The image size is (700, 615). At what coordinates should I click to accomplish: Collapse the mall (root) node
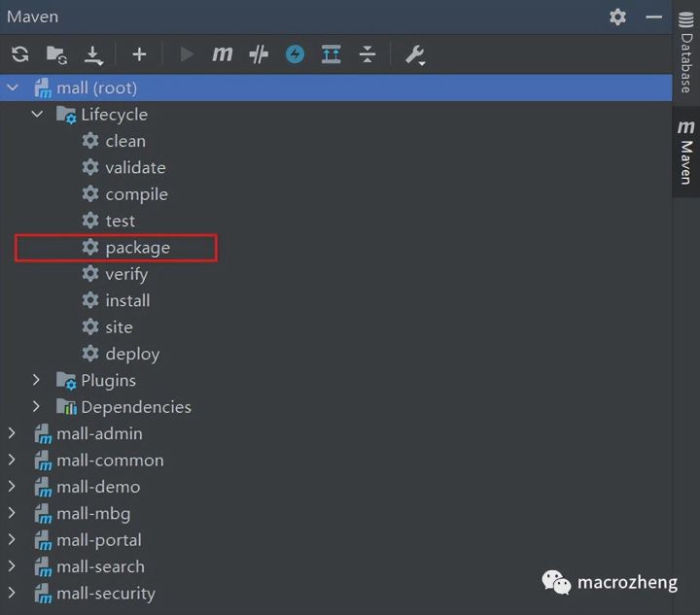click(x=13, y=87)
